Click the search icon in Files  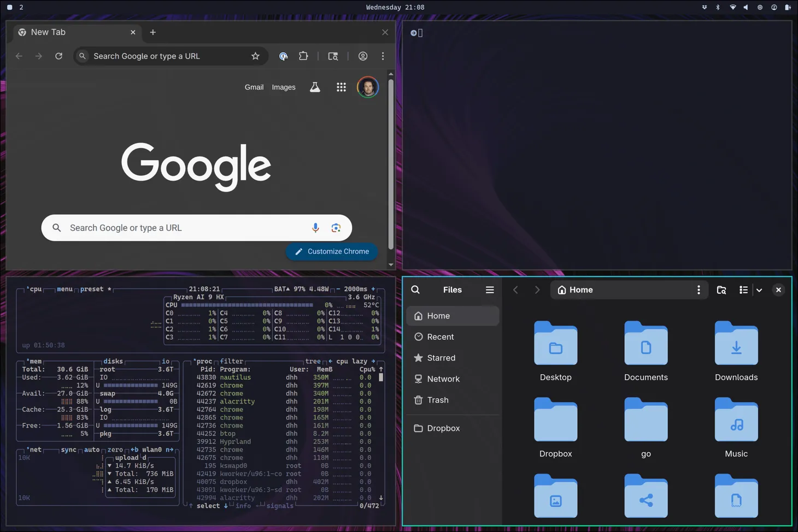pos(415,290)
